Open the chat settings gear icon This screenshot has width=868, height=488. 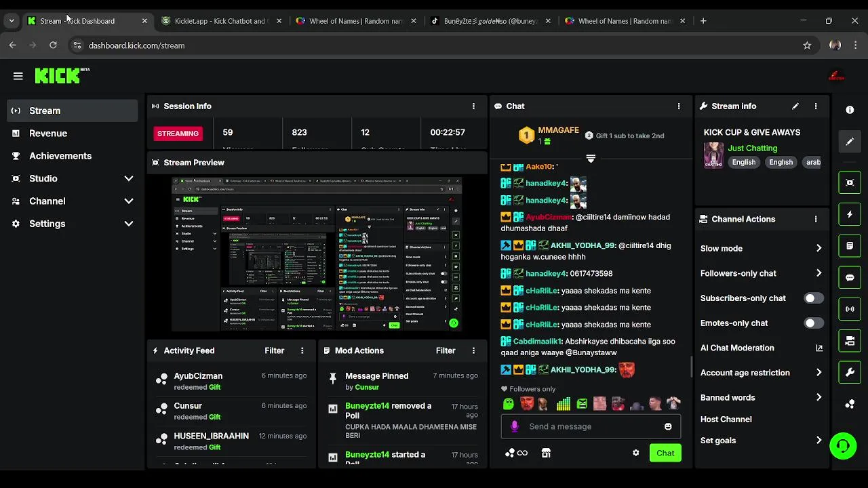tap(635, 453)
